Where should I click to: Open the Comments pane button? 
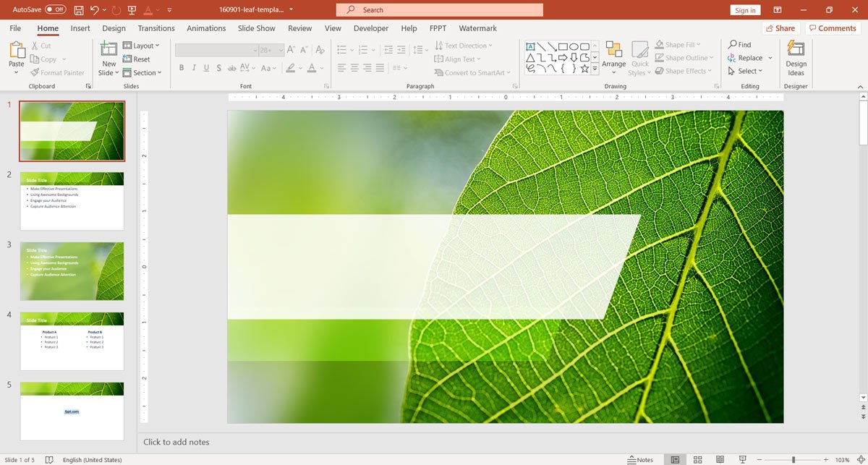833,28
